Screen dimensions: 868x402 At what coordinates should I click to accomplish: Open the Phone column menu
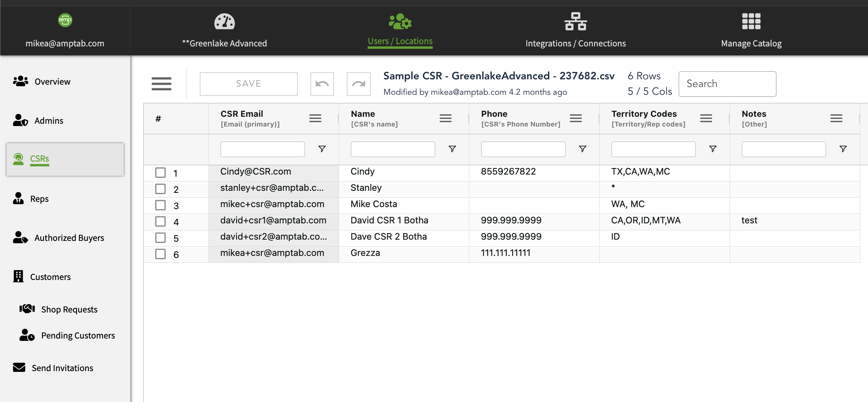pos(576,118)
